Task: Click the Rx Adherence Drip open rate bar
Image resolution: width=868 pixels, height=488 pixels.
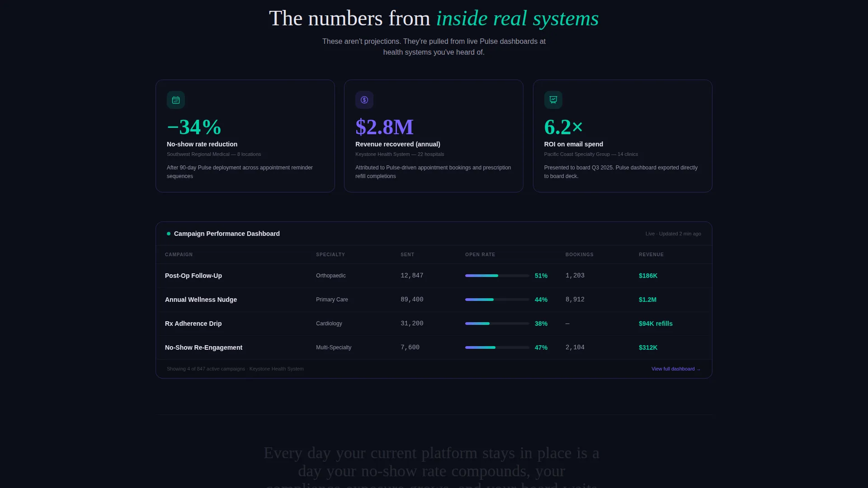Action: point(497,324)
